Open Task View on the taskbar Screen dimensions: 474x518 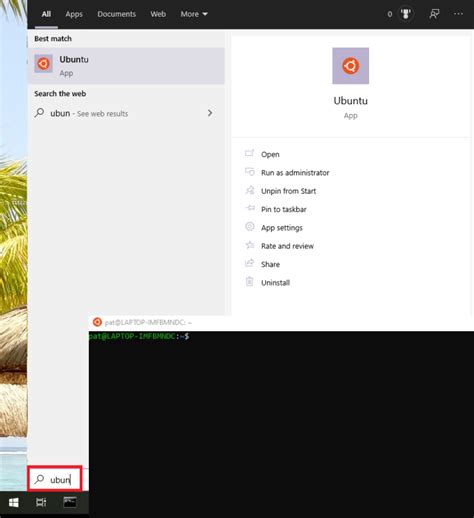click(41, 502)
